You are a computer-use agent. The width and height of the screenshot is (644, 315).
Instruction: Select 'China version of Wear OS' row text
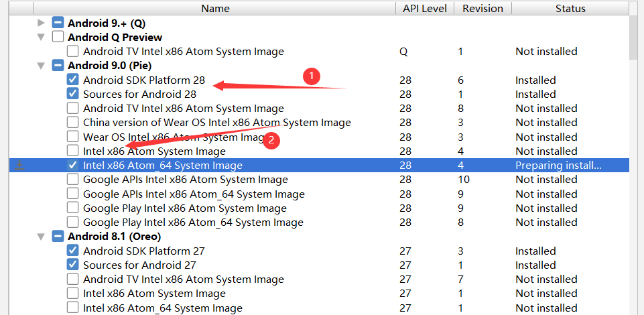pyautogui.click(x=217, y=123)
